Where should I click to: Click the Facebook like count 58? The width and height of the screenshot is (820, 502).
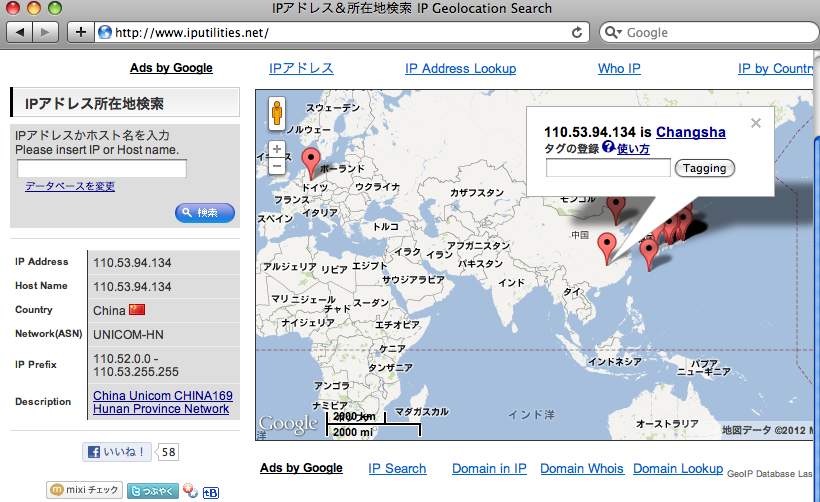coord(168,452)
